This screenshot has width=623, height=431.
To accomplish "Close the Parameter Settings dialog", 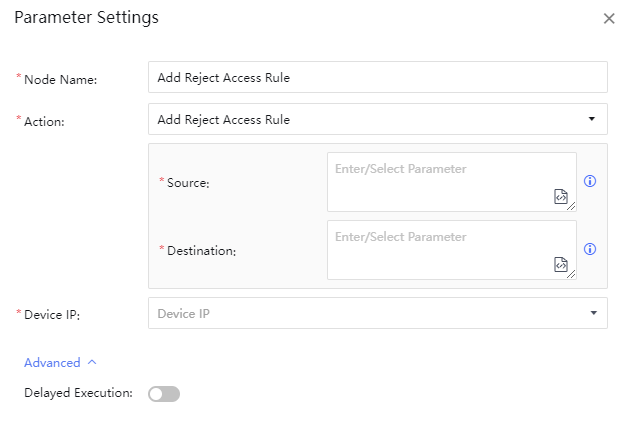I will 609,18.
